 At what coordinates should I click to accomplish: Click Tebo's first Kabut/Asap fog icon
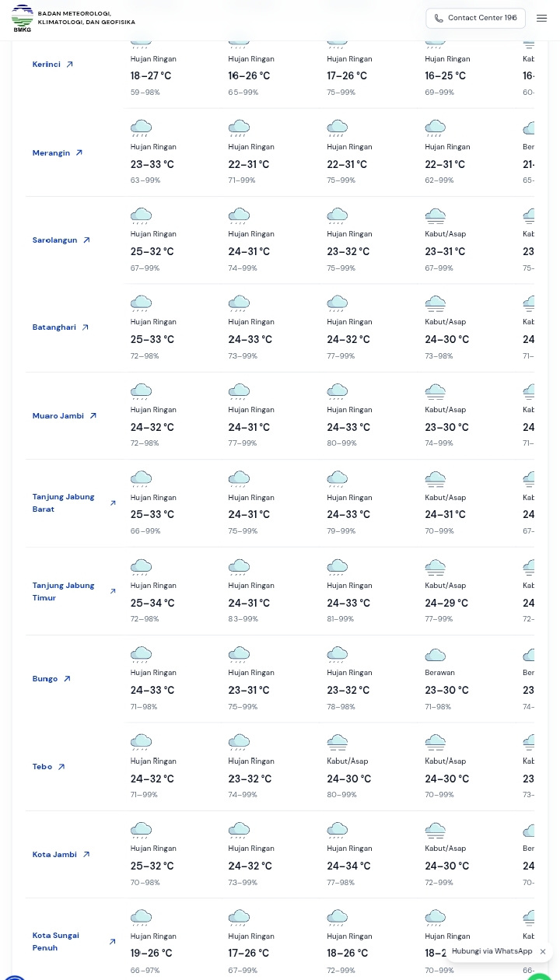[x=337, y=743]
